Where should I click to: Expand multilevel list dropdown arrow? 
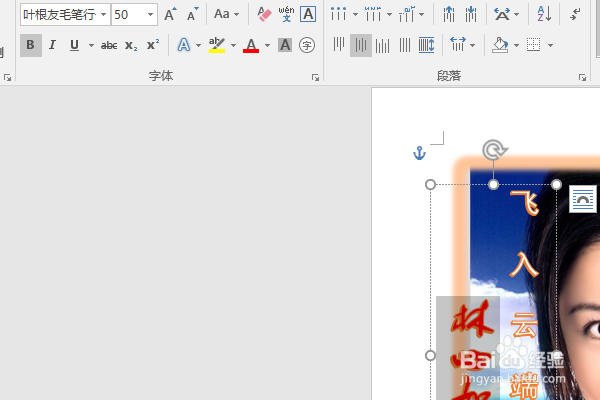tap(421, 15)
